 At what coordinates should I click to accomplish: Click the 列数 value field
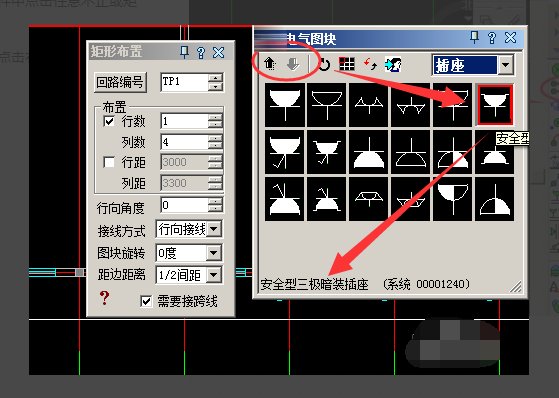[x=184, y=142]
